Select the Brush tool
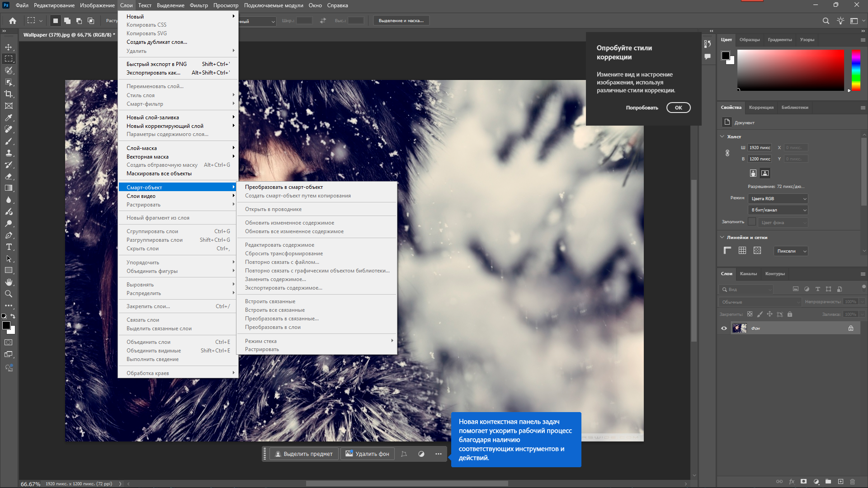 coord(9,141)
